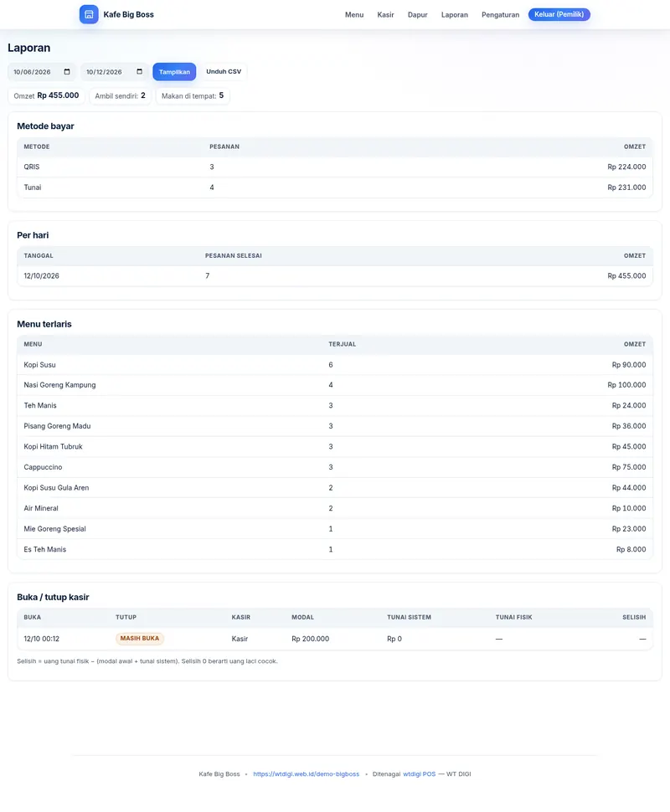Screen dimensions: 670x812
Task: Click the MASIH BUKA status badge
Action: tap(139, 639)
